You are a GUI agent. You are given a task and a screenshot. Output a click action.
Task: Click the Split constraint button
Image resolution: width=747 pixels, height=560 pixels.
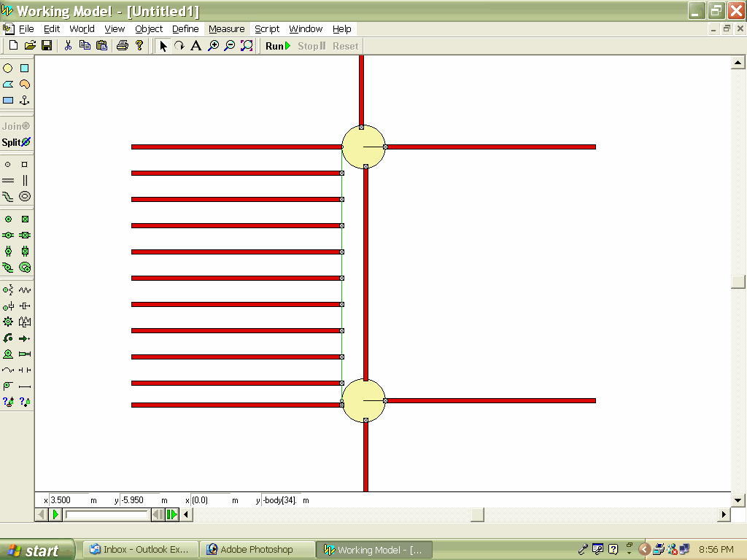(16, 142)
